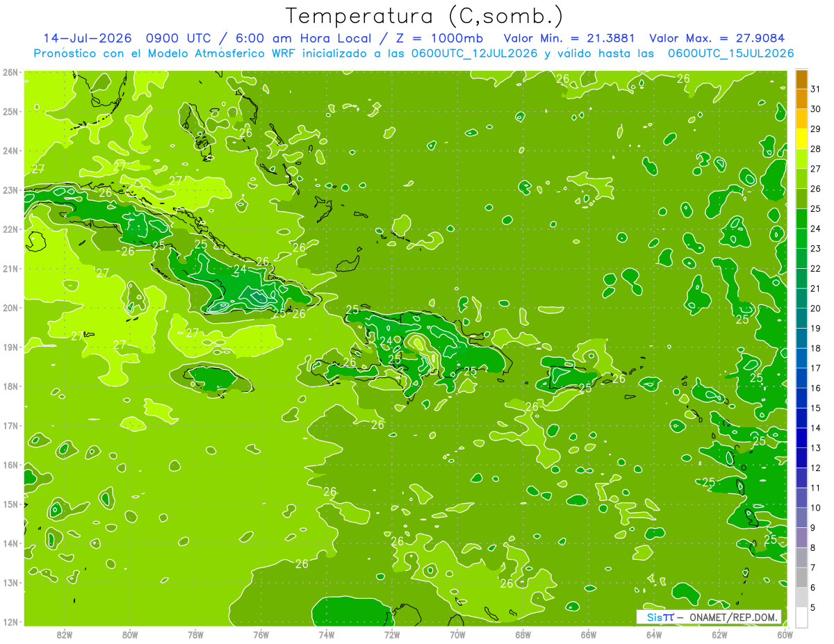834x644 pixels.
Task: Select the valid-until time '0600UTC_15JUL2026'
Action: click(x=731, y=53)
